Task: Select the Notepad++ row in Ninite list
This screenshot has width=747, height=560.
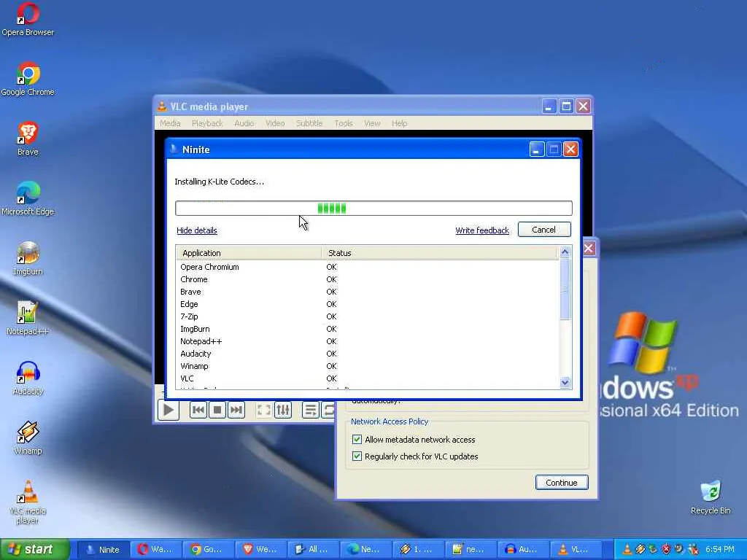Action: tap(368, 341)
